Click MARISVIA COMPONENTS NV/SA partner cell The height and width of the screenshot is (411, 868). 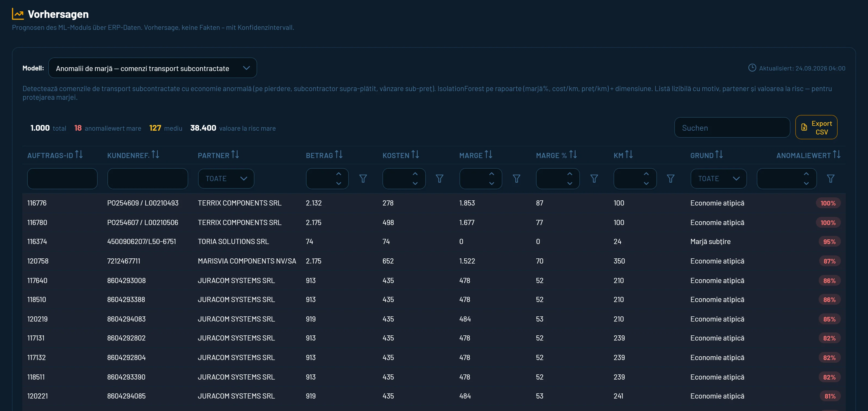[x=247, y=261]
